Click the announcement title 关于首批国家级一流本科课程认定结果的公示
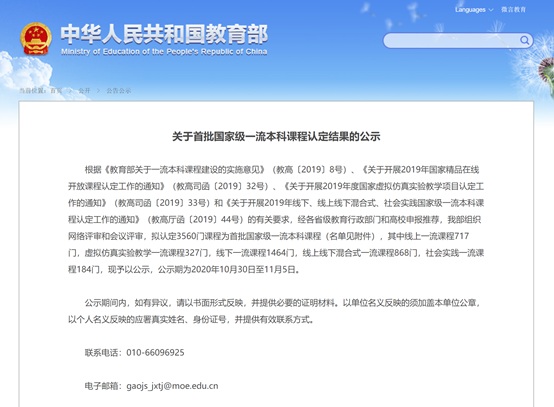 point(276,136)
